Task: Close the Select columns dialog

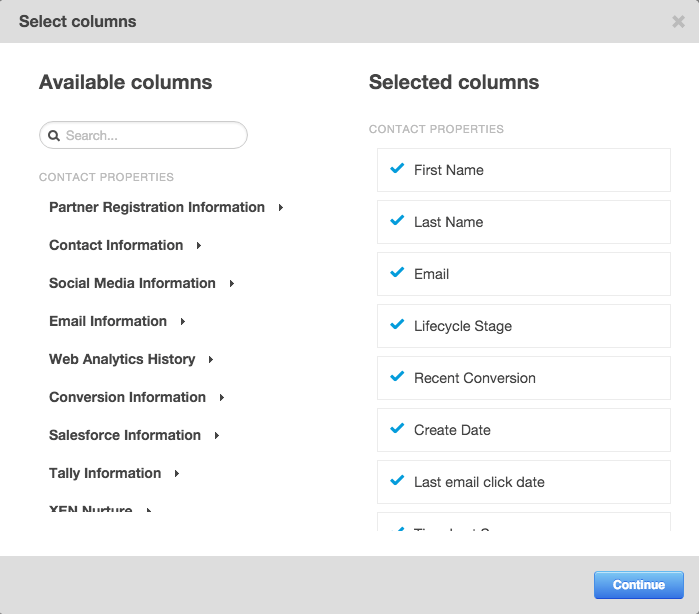Action: [x=678, y=21]
